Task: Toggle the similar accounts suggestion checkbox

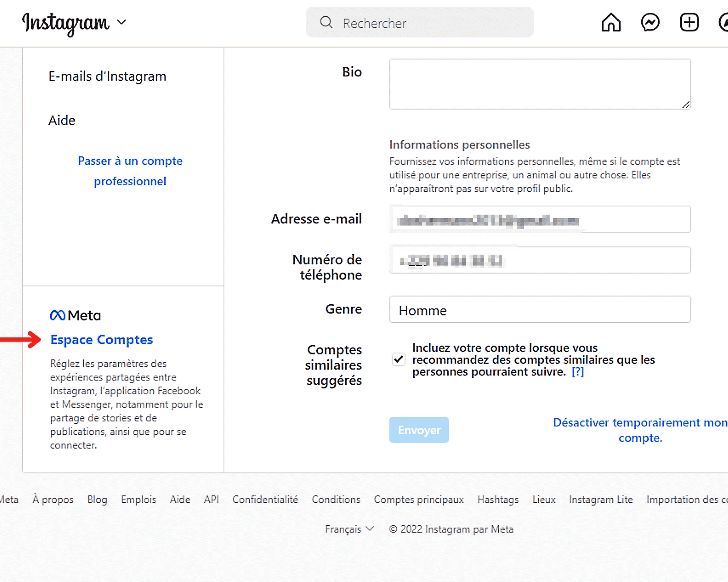Action: [x=399, y=359]
